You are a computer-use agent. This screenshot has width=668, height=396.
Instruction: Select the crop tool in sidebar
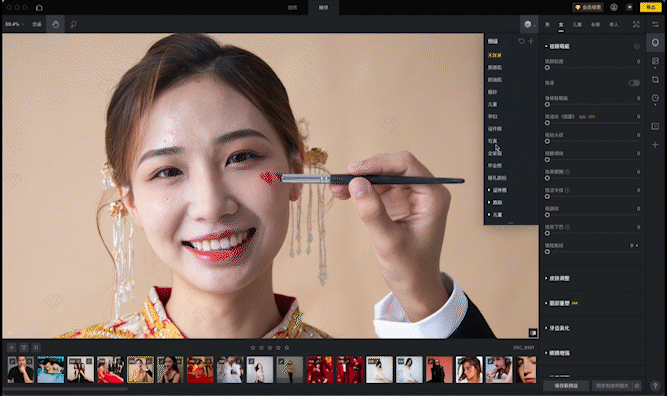pos(655,80)
